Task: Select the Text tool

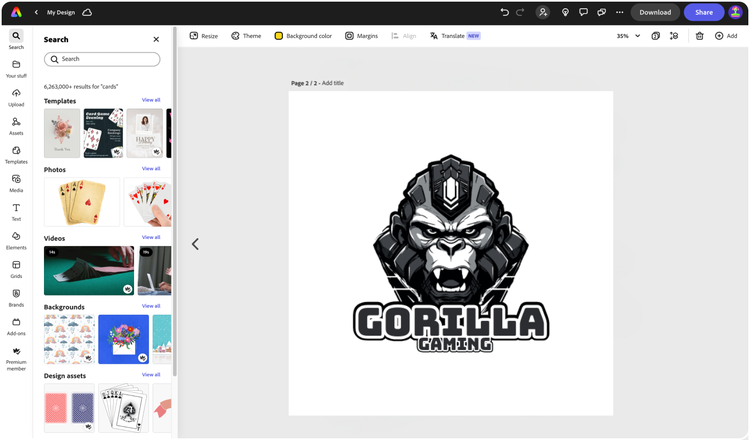Action: (16, 212)
